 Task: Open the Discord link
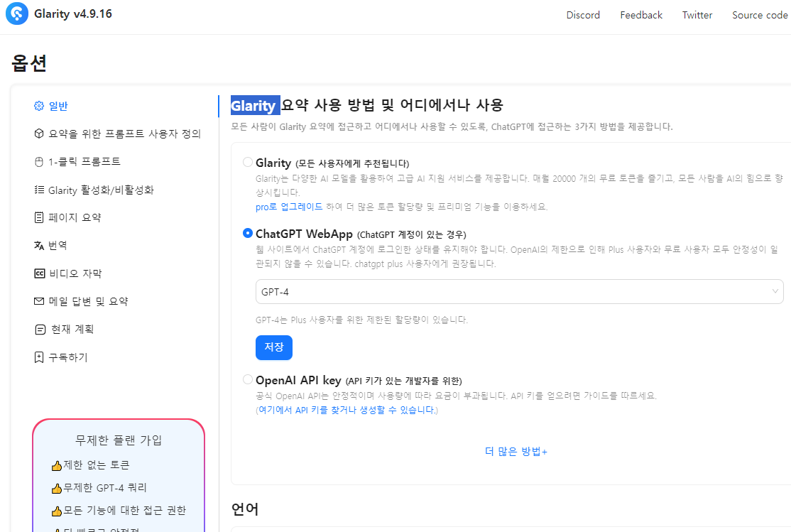click(583, 15)
